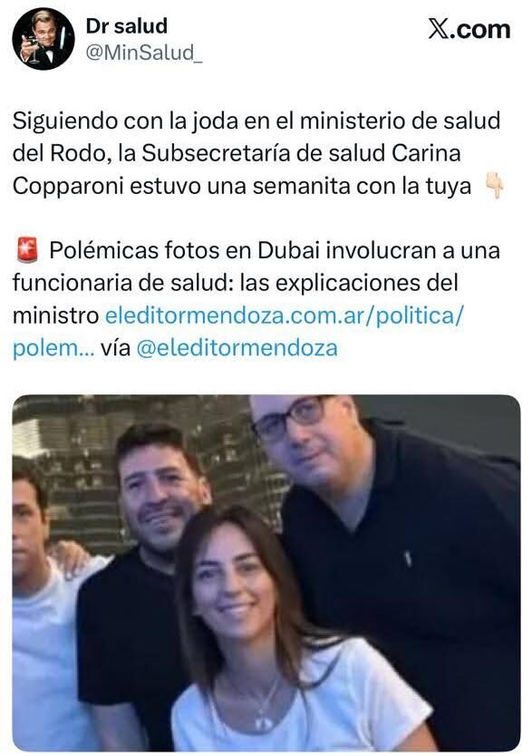
Task: Open the Dr salud profile avatar
Action: [x=43, y=39]
